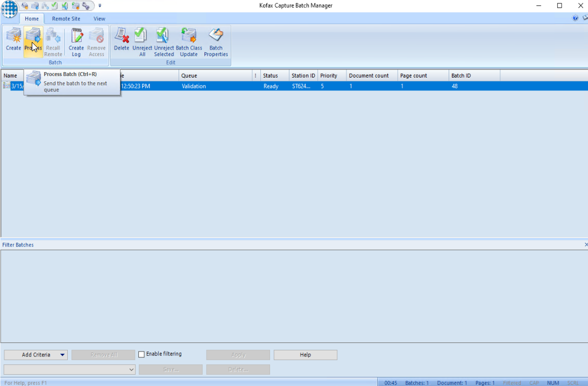Open the Add Criteria dropdown arrow
Image resolution: width=588 pixels, height=386 pixels.
[62, 355]
